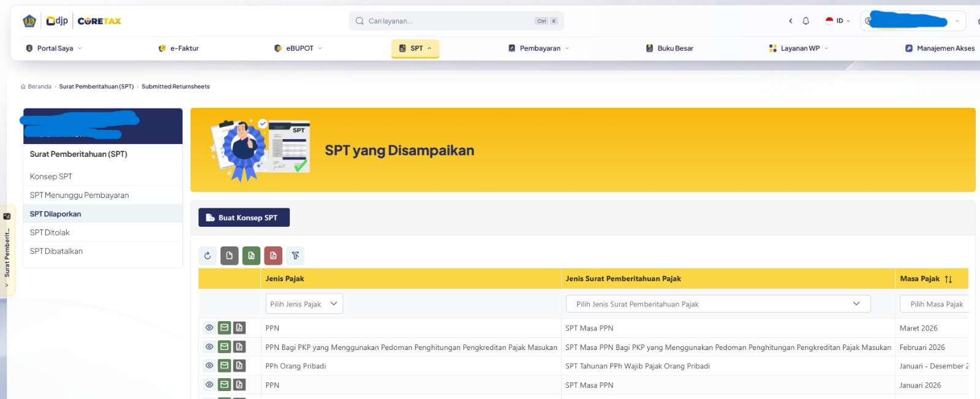980x399 pixels.
Task: Click the 'SPT yang Disampaikan' banner title
Action: point(399,151)
